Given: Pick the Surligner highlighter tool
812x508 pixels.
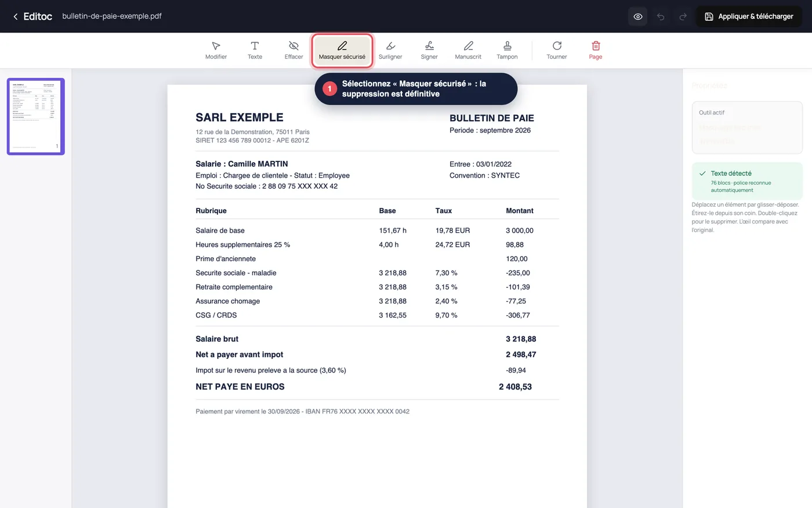Looking at the screenshot, I should [x=390, y=51].
